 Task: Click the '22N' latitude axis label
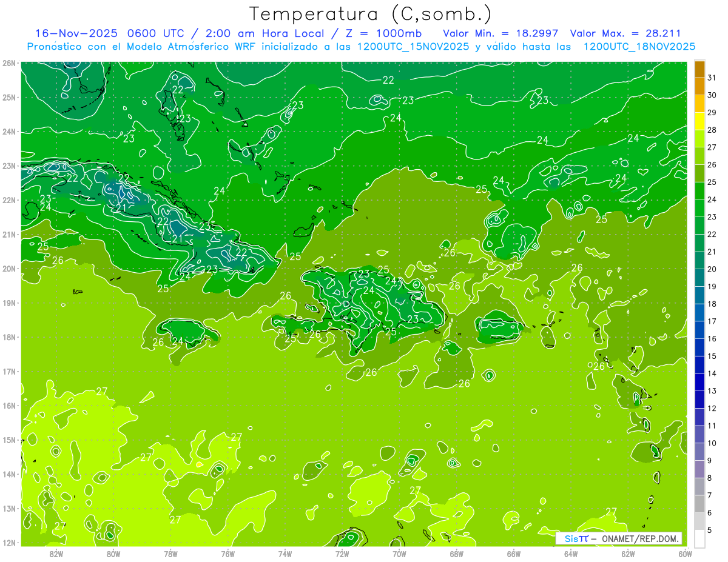9,200
